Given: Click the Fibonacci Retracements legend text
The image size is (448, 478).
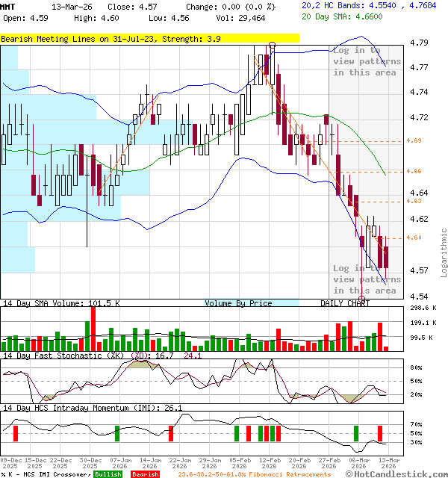Looking at the screenshot, I should [254, 474].
